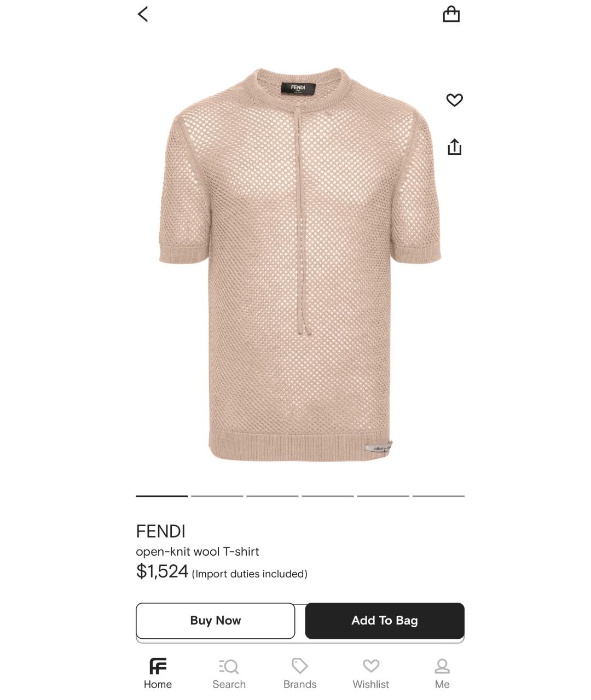Image resolution: width=591 pixels, height=700 pixels.
Task: Jump to the second image indicator
Action: point(217,496)
